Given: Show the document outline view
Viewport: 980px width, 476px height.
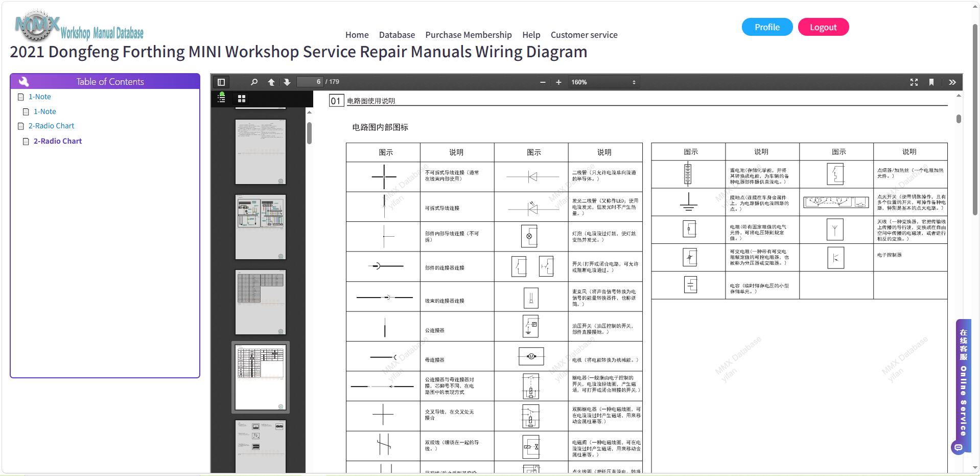Looking at the screenshot, I should click(221, 98).
